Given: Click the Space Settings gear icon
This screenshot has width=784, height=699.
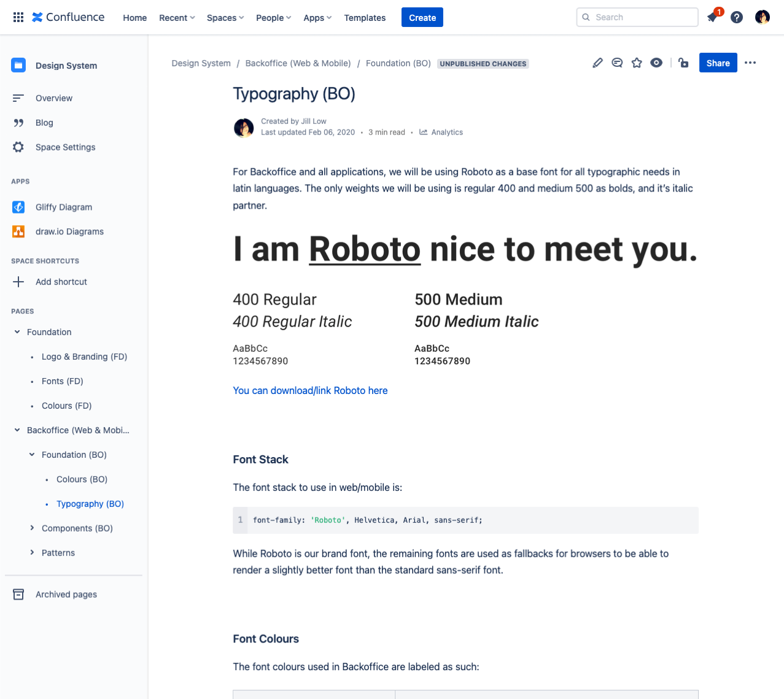Looking at the screenshot, I should tap(18, 147).
